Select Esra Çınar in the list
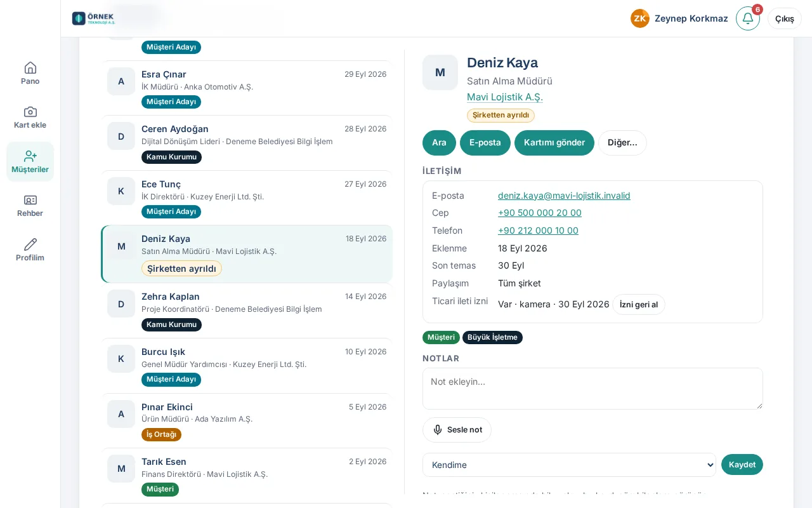This screenshot has width=812, height=508. (x=247, y=88)
